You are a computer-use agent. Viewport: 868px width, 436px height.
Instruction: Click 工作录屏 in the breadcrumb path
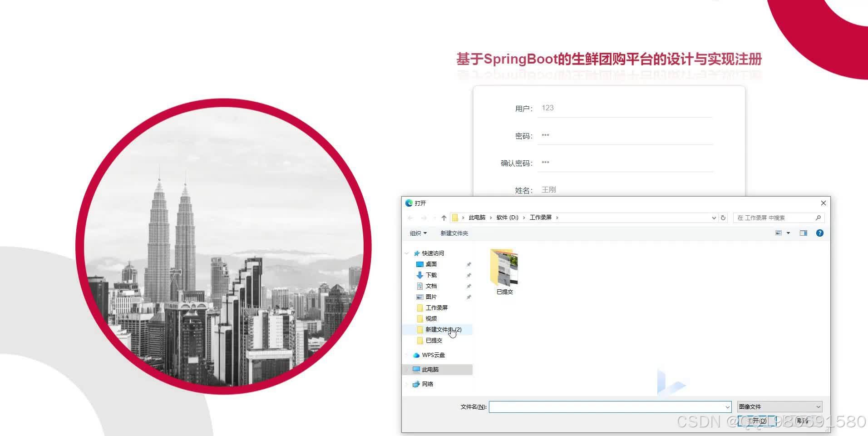542,218
